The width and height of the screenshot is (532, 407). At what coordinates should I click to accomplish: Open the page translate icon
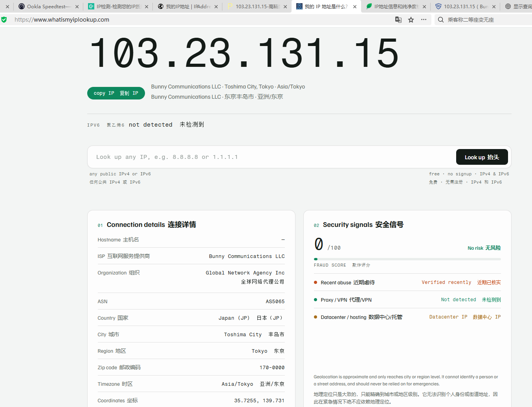pyautogui.click(x=398, y=20)
